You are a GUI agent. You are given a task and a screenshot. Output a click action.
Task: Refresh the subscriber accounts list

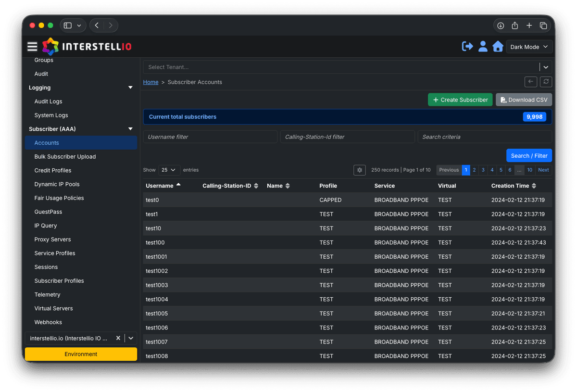coord(546,82)
